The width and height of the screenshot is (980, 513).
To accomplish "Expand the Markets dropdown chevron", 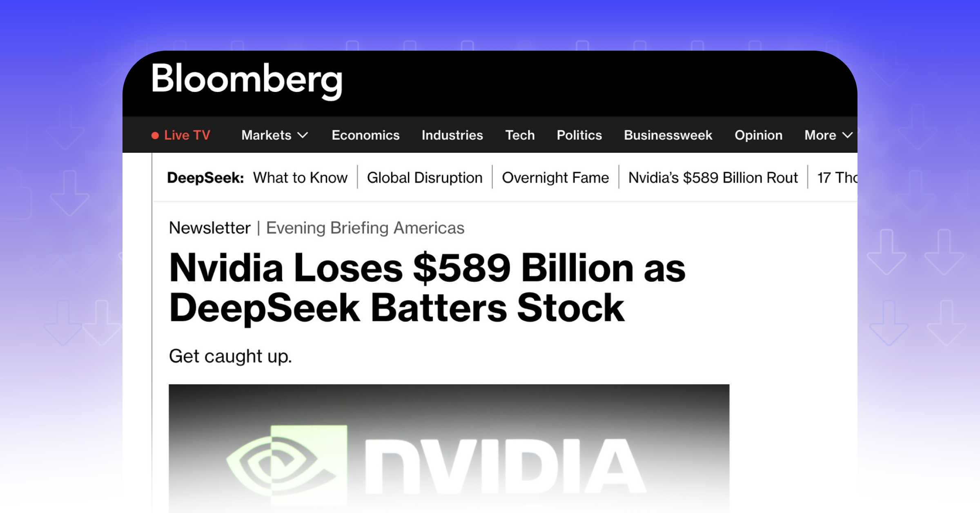I will [303, 135].
